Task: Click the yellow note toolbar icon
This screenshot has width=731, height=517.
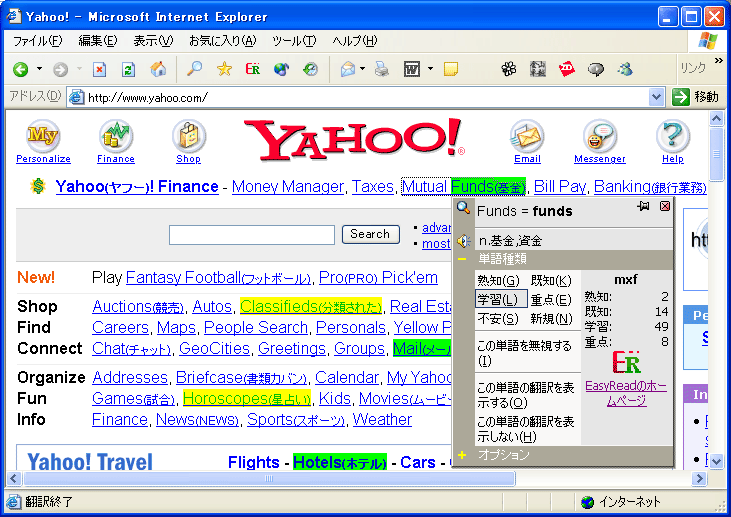Action: click(x=450, y=69)
